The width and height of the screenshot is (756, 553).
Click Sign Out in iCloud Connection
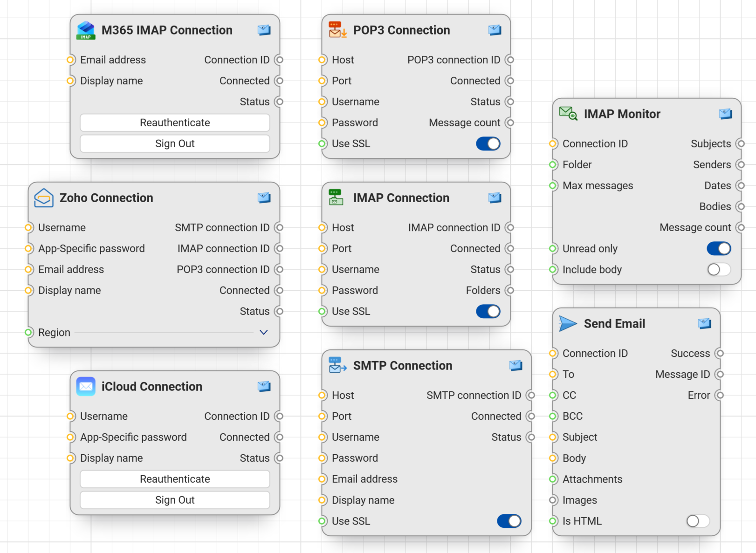(175, 500)
